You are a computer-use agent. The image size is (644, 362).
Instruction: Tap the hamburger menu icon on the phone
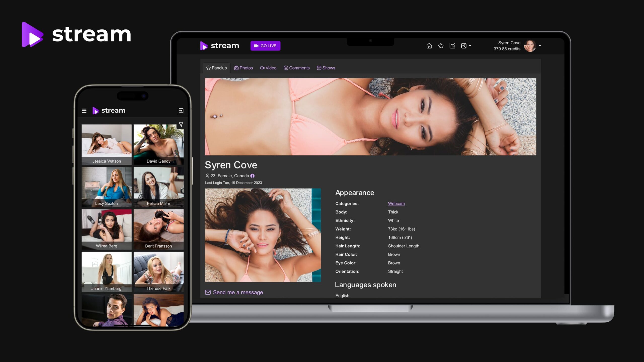tap(84, 111)
